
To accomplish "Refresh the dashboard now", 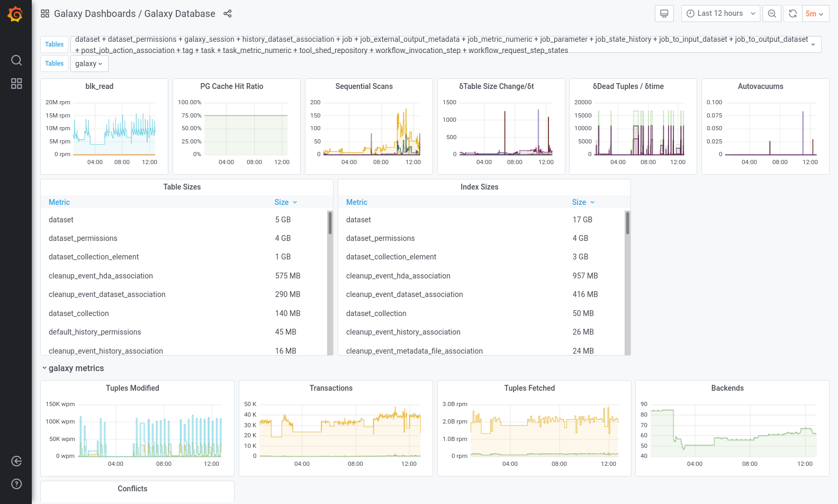I will pos(792,14).
